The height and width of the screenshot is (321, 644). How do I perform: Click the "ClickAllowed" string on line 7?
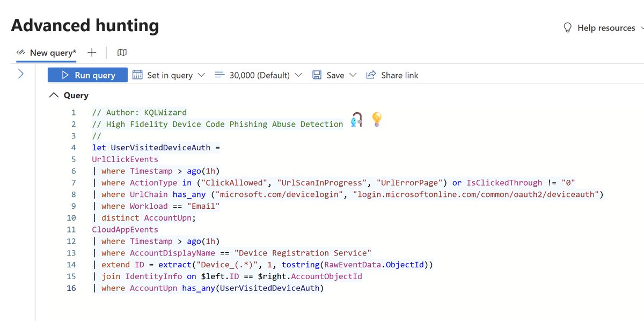tap(235, 183)
